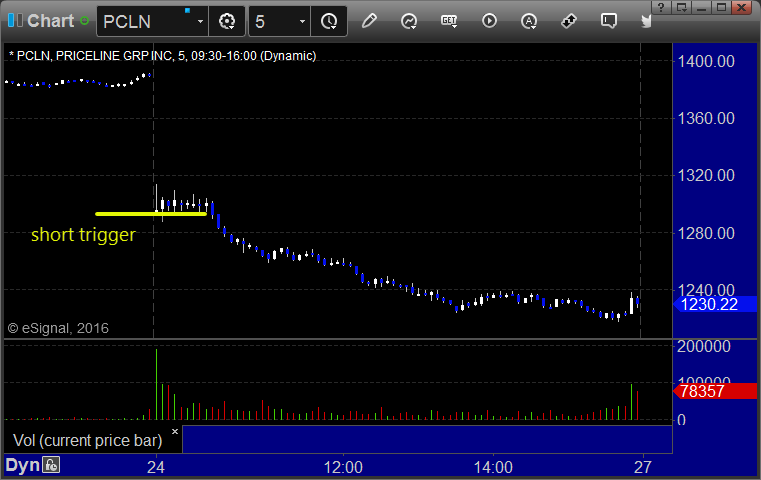This screenshot has width=761, height=480.
Task: Select the yellow short trigger line
Action: point(151,214)
